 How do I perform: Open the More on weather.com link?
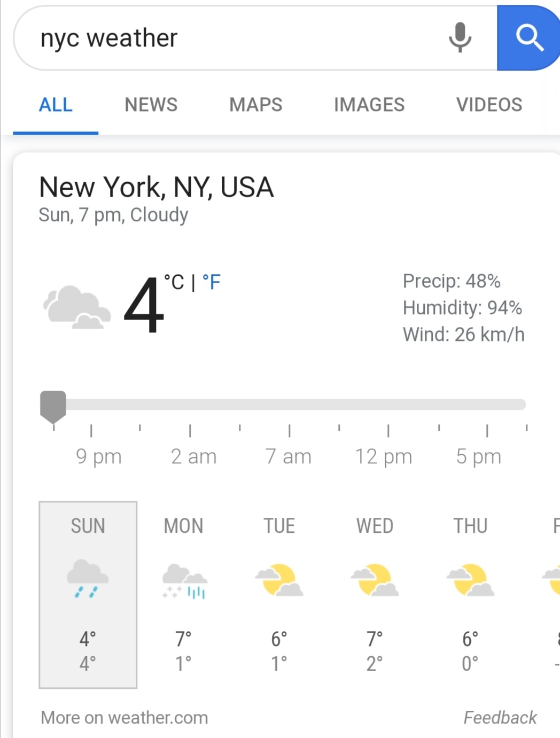point(125,717)
